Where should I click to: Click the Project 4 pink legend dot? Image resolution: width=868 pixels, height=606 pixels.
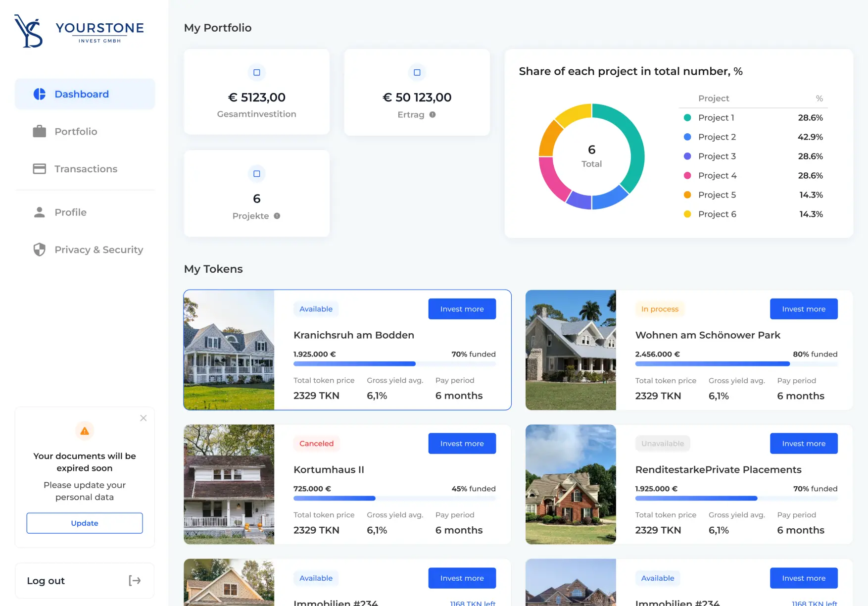tap(687, 175)
